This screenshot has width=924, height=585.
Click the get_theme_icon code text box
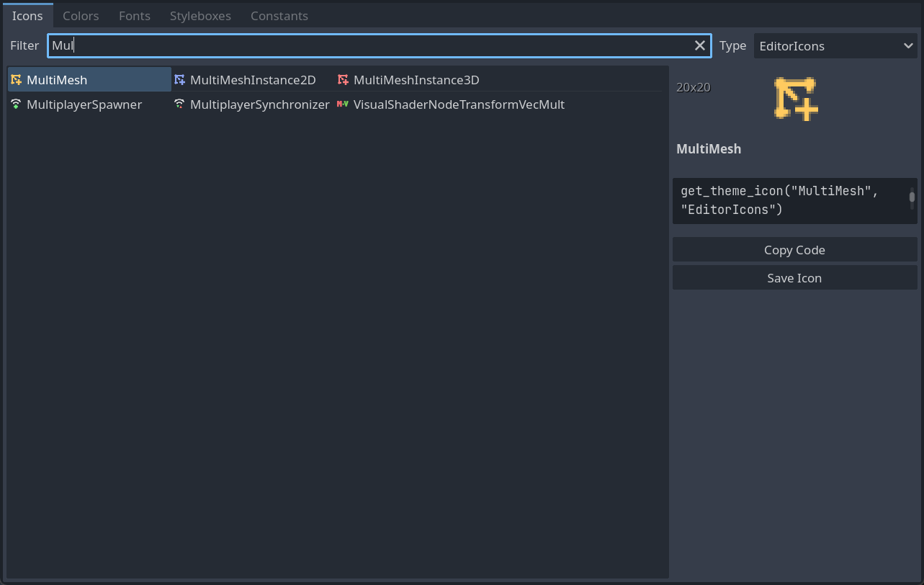(794, 201)
